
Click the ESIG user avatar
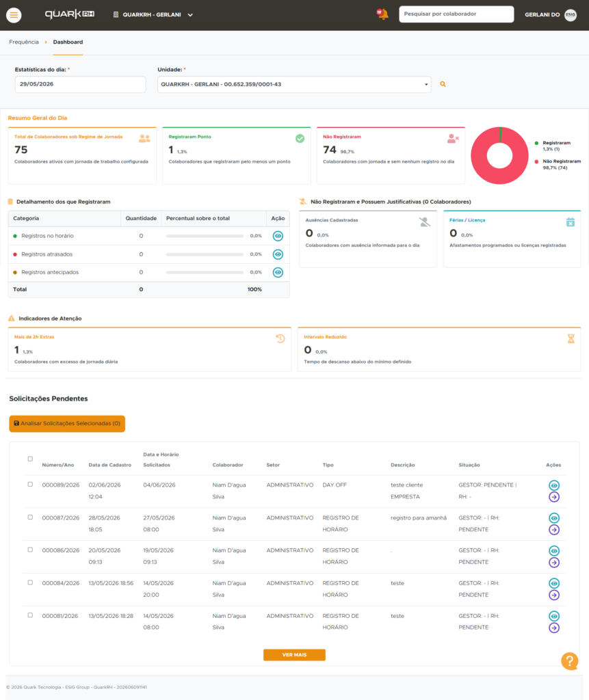(x=571, y=15)
